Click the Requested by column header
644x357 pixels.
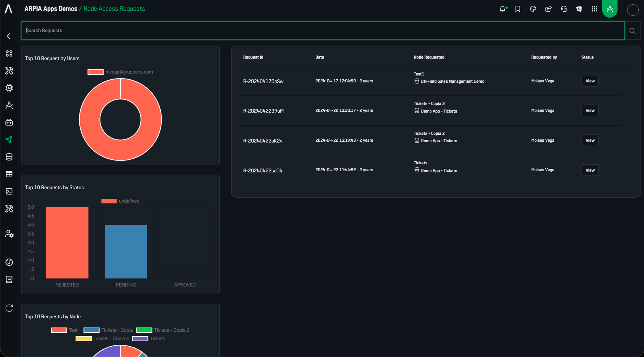[x=544, y=57]
